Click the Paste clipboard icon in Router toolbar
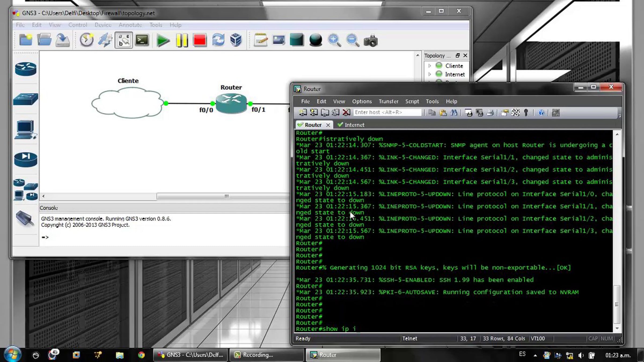 click(x=443, y=113)
